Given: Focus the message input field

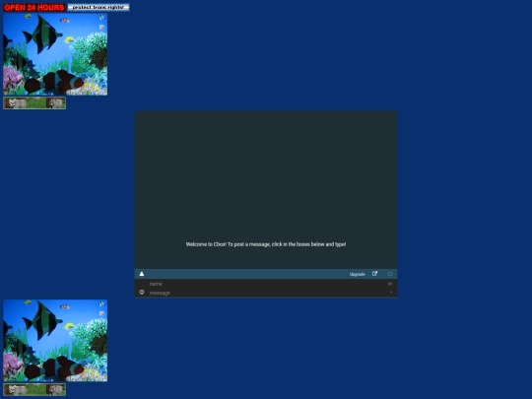Looking at the screenshot, I should click(x=266, y=293).
